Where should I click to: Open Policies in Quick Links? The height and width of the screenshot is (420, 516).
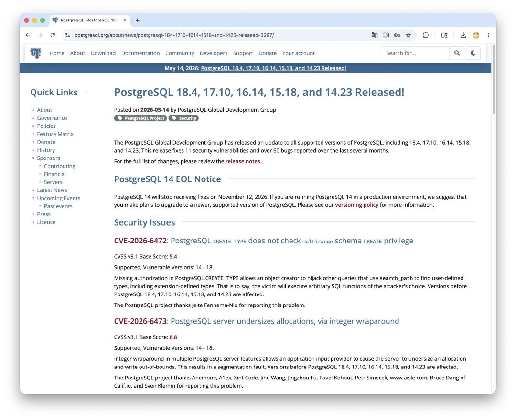coord(46,126)
